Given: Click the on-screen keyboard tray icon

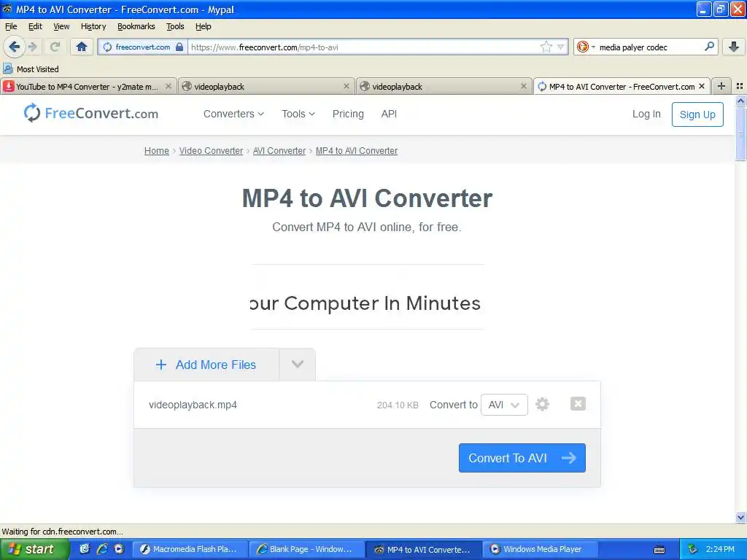Looking at the screenshot, I should (x=659, y=550).
